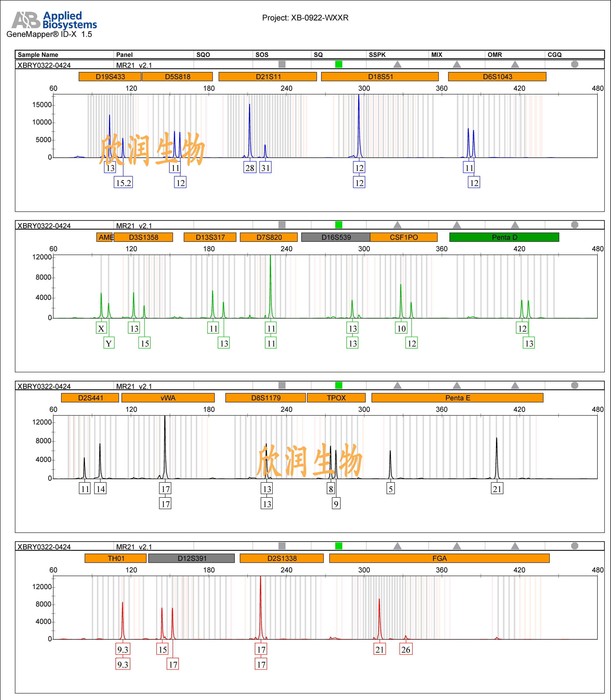Click the OMR triangle above TH01 panel

point(515,546)
